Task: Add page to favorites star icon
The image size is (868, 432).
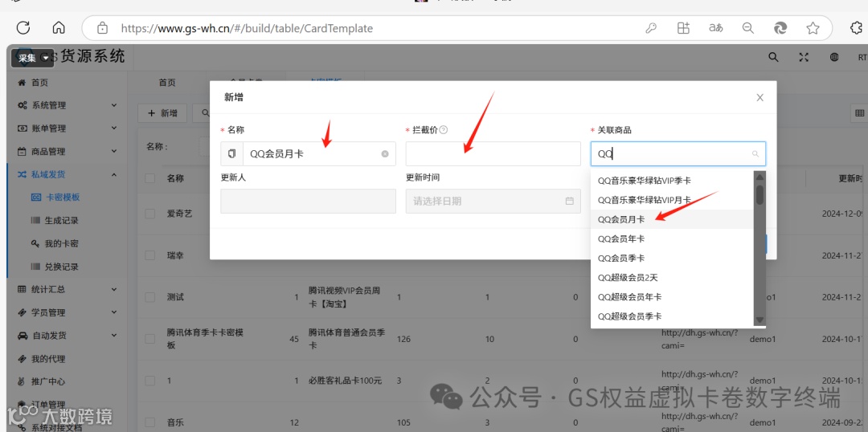Action: click(813, 28)
